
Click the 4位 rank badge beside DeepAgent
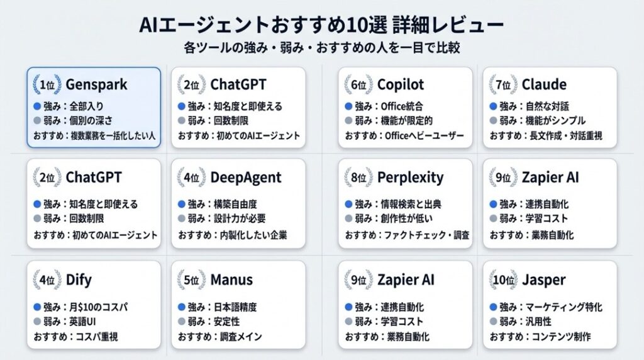[x=192, y=177]
